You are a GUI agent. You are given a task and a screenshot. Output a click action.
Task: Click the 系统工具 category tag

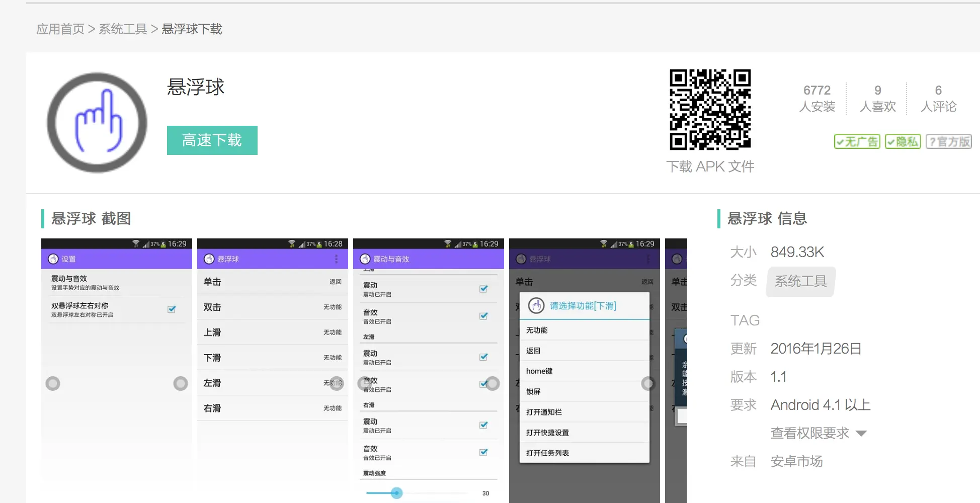[x=800, y=281]
